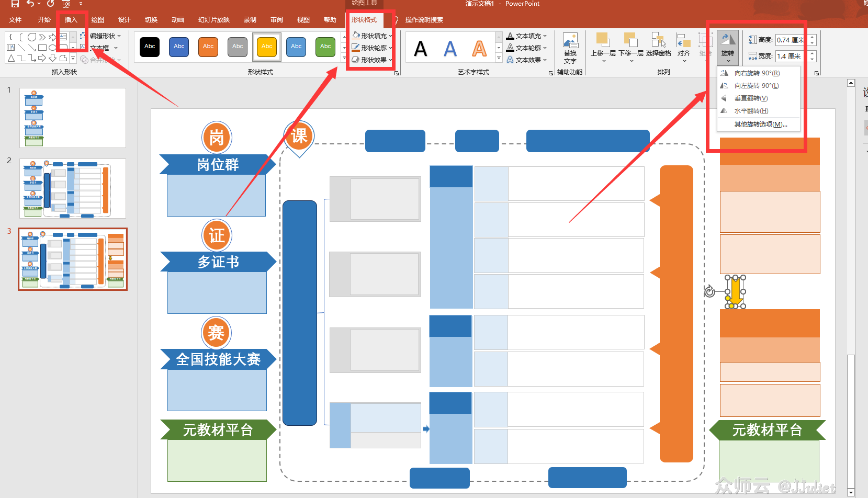Expand the WordArt styles gallery
The image size is (868, 498).
[499, 59]
